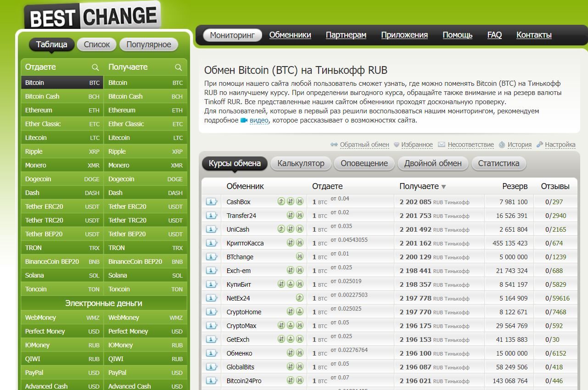The image size is (588, 390).
Task: Open CryptoHome reviews link 0/7468
Action: click(x=556, y=312)
